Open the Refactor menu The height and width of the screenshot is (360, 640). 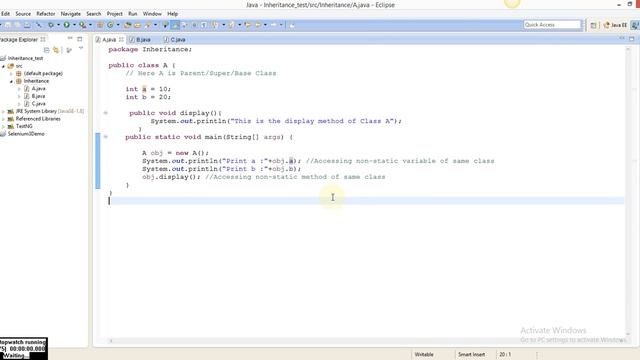point(46,13)
